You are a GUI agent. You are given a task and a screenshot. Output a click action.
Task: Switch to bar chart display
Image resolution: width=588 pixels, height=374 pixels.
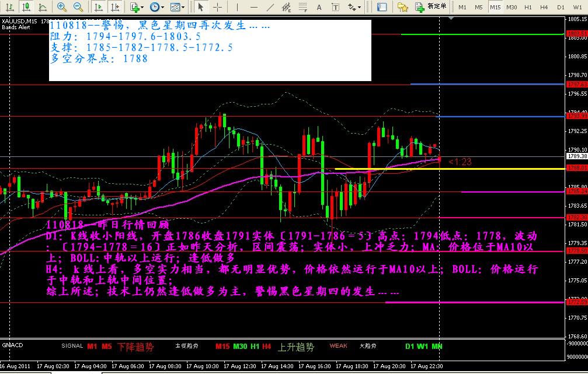pyautogui.click(x=10, y=7)
